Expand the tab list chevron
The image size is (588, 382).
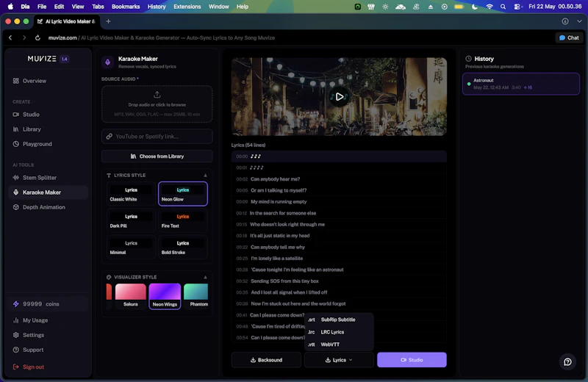(579, 21)
